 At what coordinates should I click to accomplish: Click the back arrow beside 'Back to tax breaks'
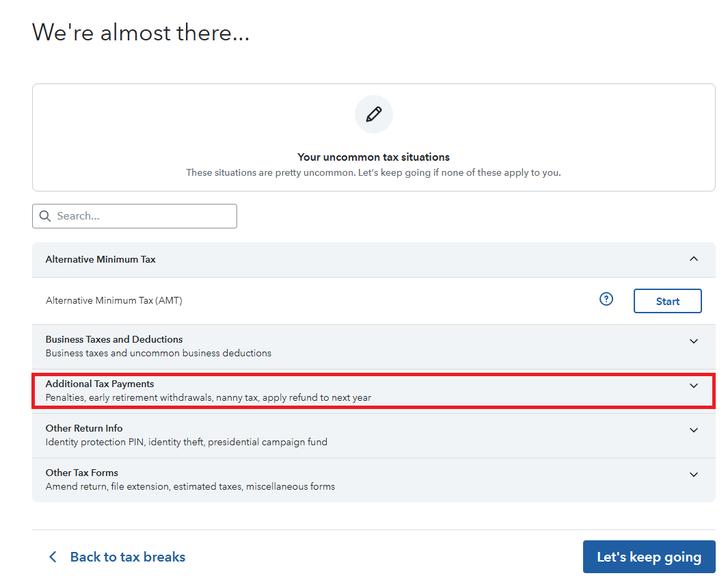53,557
